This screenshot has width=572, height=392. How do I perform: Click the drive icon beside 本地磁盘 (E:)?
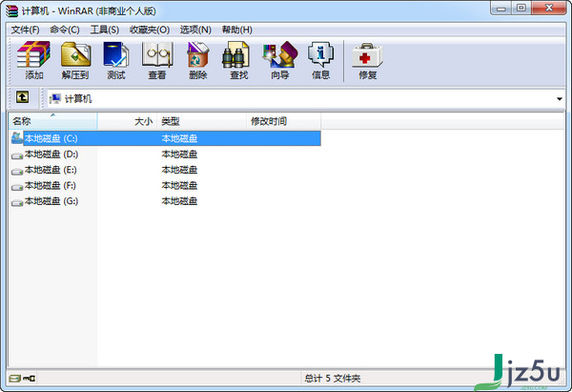click(17, 171)
